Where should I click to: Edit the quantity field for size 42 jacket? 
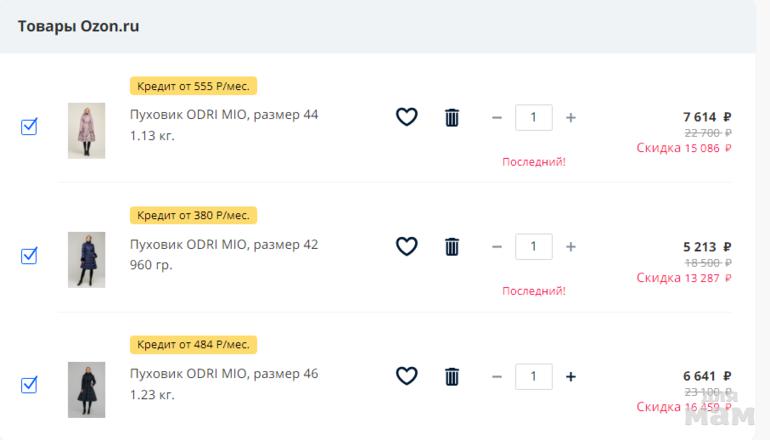(533, 246)
